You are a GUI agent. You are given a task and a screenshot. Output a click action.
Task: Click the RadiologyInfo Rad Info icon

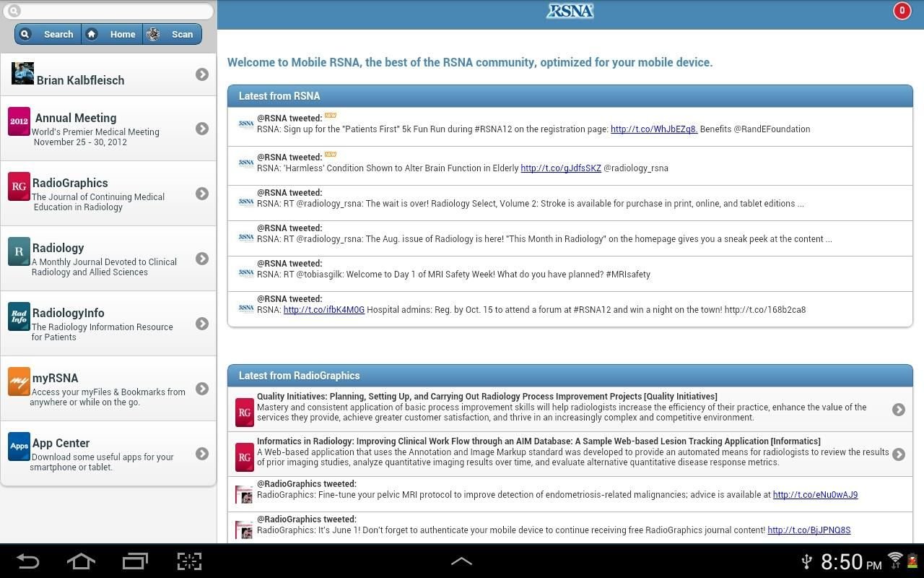point(19,316)
